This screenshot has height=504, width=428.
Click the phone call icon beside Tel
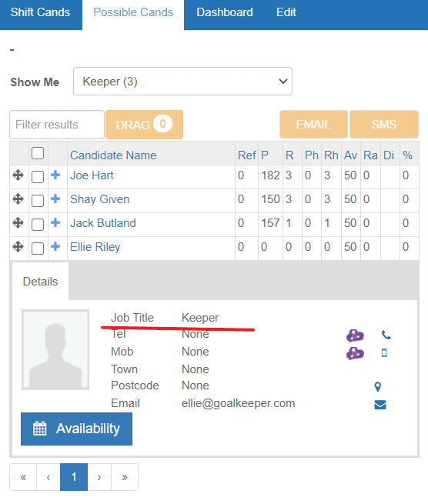(386, 335)
